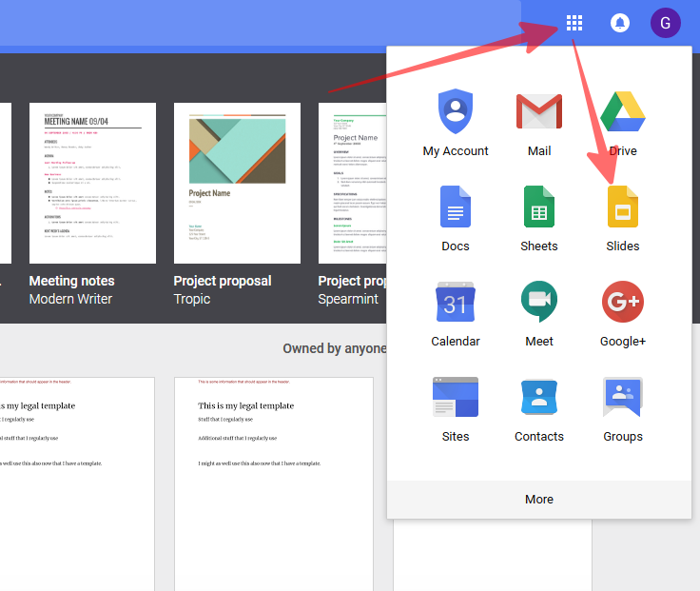Select Project proposal Spearmint template thumbnail
700x591 pixels.
pyautogui.click(x=352, y=183)
